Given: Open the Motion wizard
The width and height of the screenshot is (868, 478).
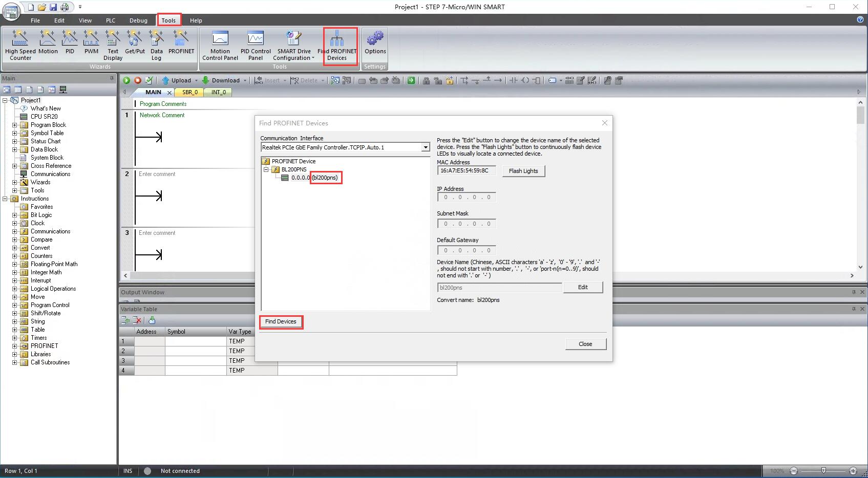Looking at the screenshot, I should pyautogui.click(x=48, y=42).
